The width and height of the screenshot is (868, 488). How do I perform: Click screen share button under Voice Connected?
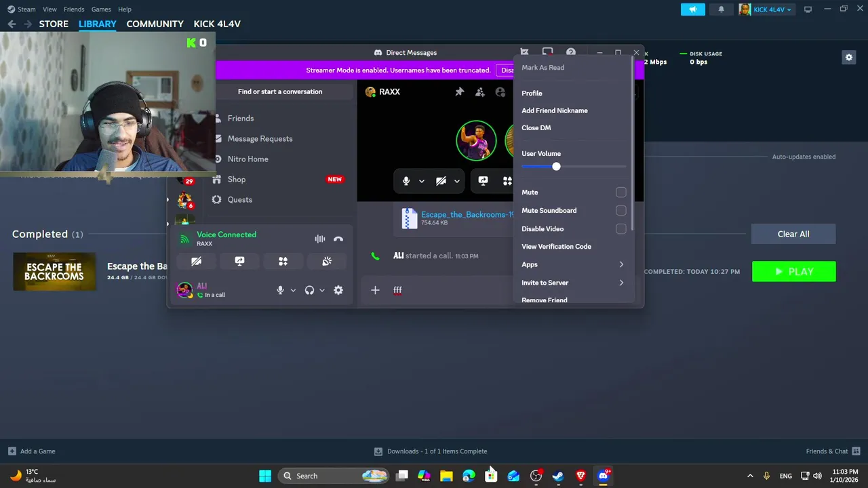pos(239,261)
